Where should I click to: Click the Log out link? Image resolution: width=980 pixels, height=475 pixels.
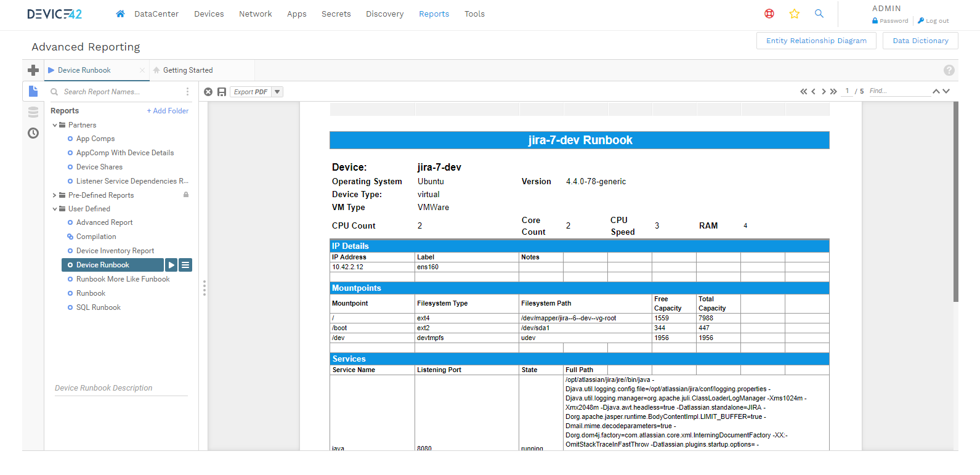(x=933, y=21)
